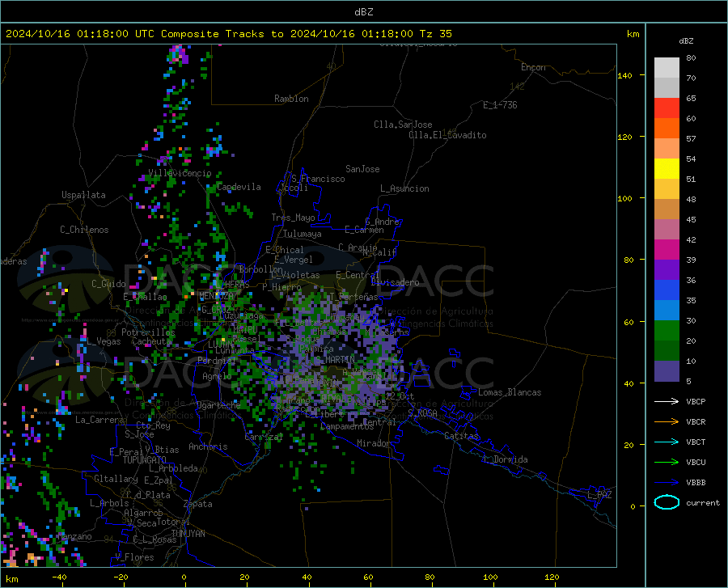Select the green 20 dBZ color swatch

[x=667, y=331]
